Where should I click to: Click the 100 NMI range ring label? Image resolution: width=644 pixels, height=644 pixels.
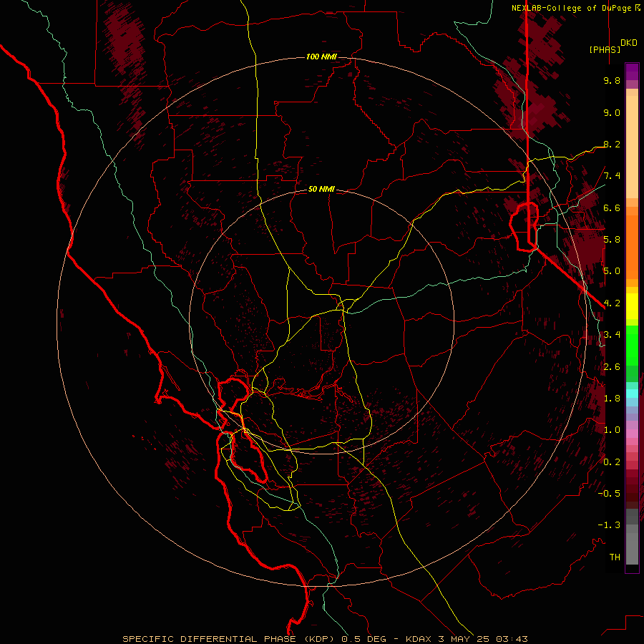pos(321,57)
